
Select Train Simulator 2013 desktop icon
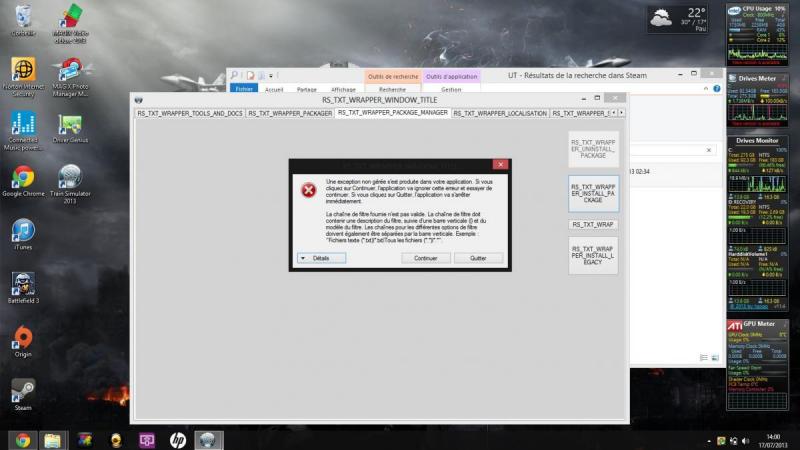coord(70,184)
